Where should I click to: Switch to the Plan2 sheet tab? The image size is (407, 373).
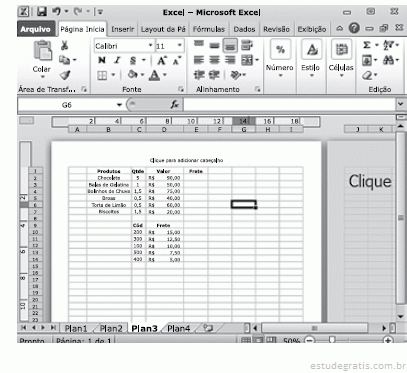point(111,329)
